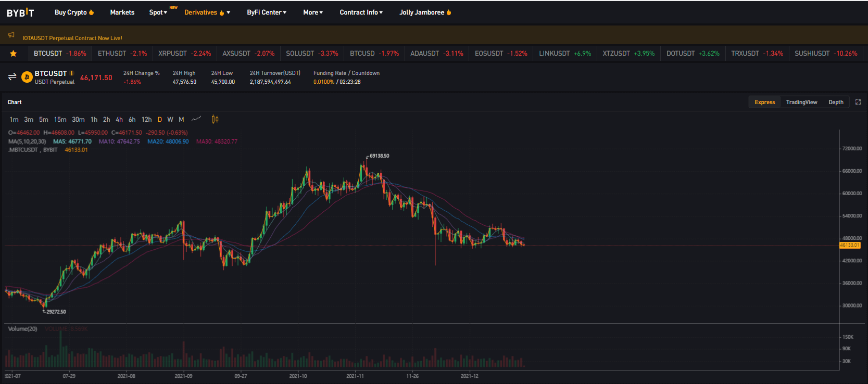Screen dimensions: 868x384
Task: Select SOLUSDT in the ticker bar
Action: coord(312,54)
